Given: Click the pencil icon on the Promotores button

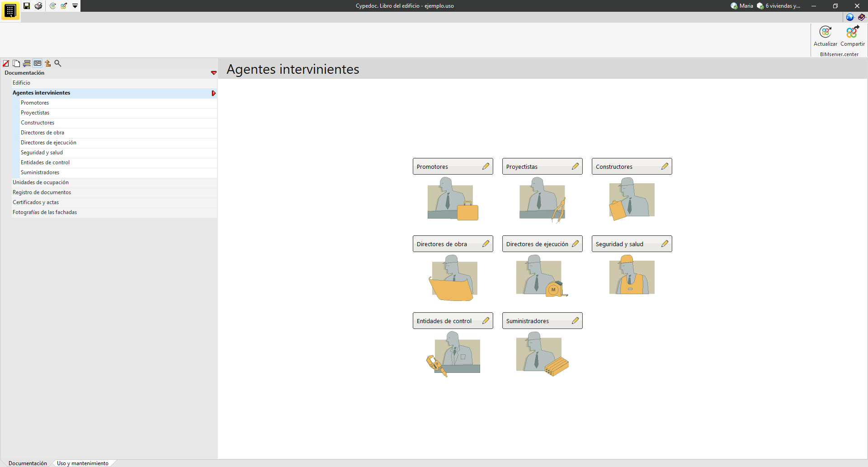Looking at the screenshot, I should [486, 166].
